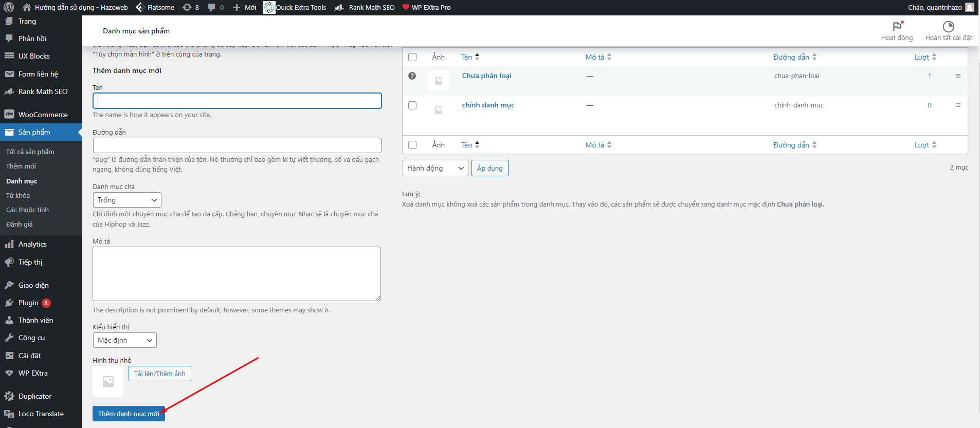Viewport: 980px width, 428px height.
Task: Click the Quick Extra Tools icon
Action: pos(269,7)
